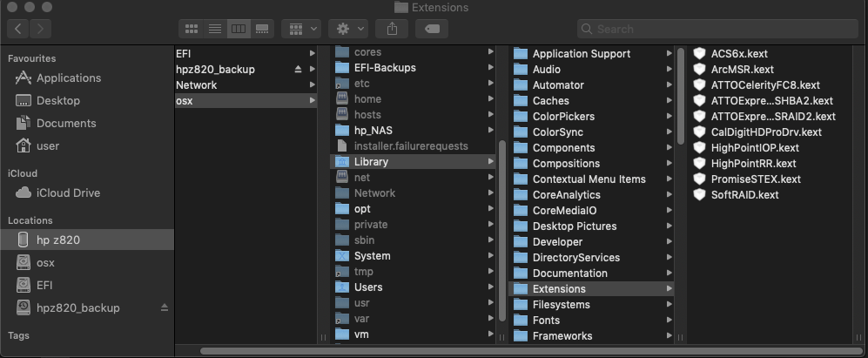Expand the Application Support folder arrow
The height and width of the screenshot is (358, 868).
(x=669, y=54)
